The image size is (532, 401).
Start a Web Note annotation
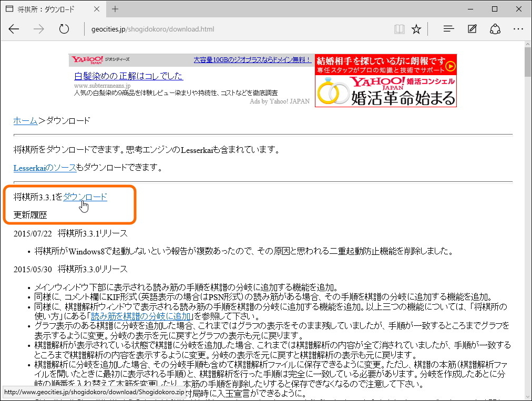point(472,29)
